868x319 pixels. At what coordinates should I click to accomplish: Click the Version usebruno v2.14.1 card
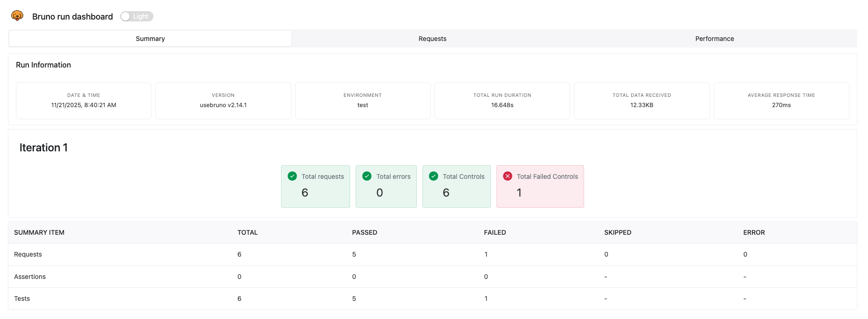coord(223,101)
